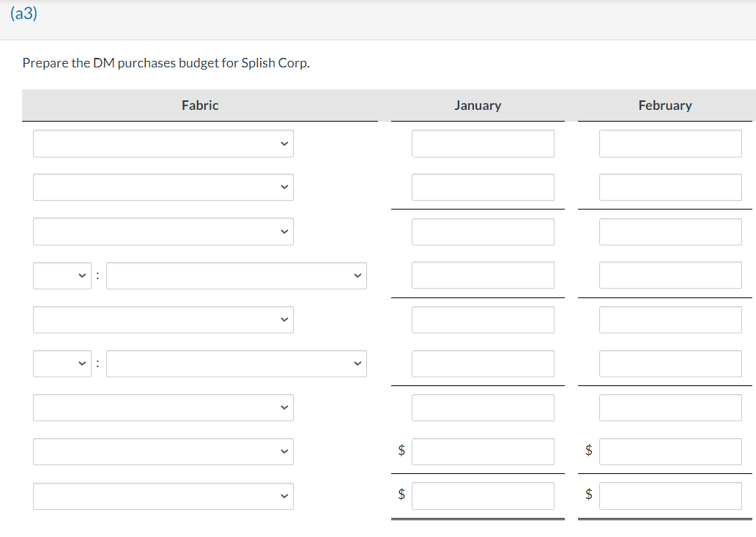Open the seventh row label dropdown
Screen dimensions: 756x537
(163, 407)
